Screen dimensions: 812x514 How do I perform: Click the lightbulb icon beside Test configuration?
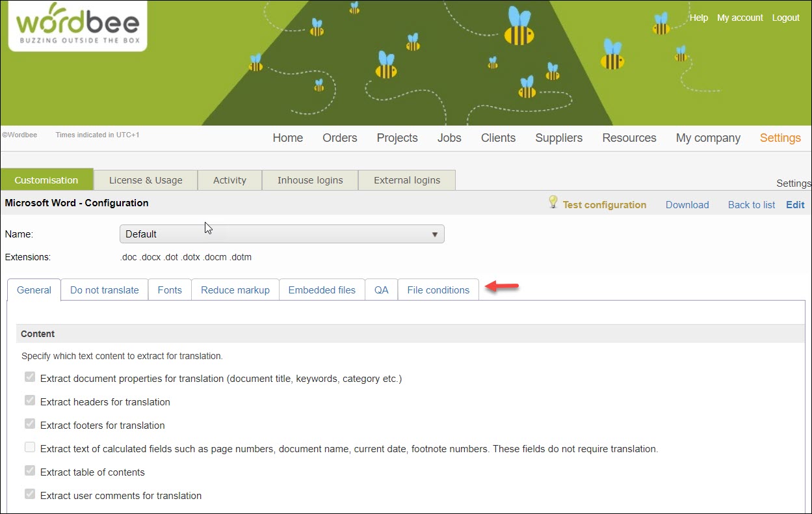553,202
